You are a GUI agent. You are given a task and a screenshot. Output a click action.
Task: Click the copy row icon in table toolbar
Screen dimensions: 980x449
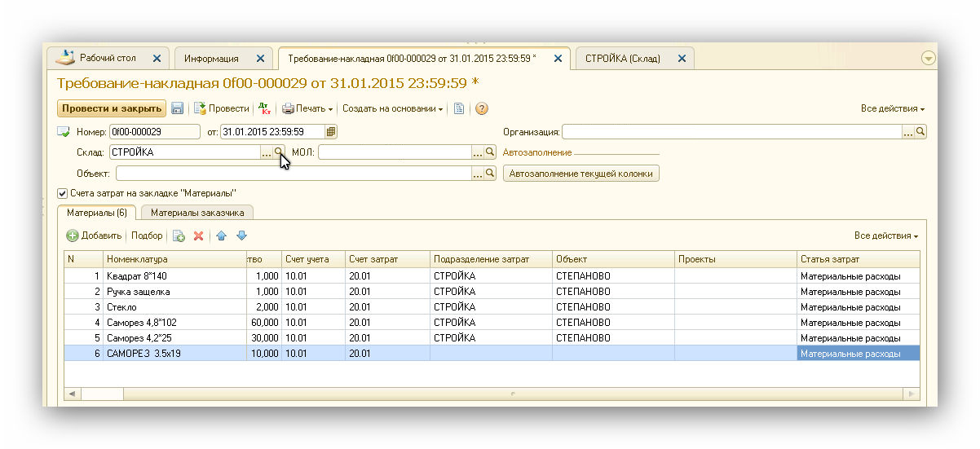click(x=179, y=236)
